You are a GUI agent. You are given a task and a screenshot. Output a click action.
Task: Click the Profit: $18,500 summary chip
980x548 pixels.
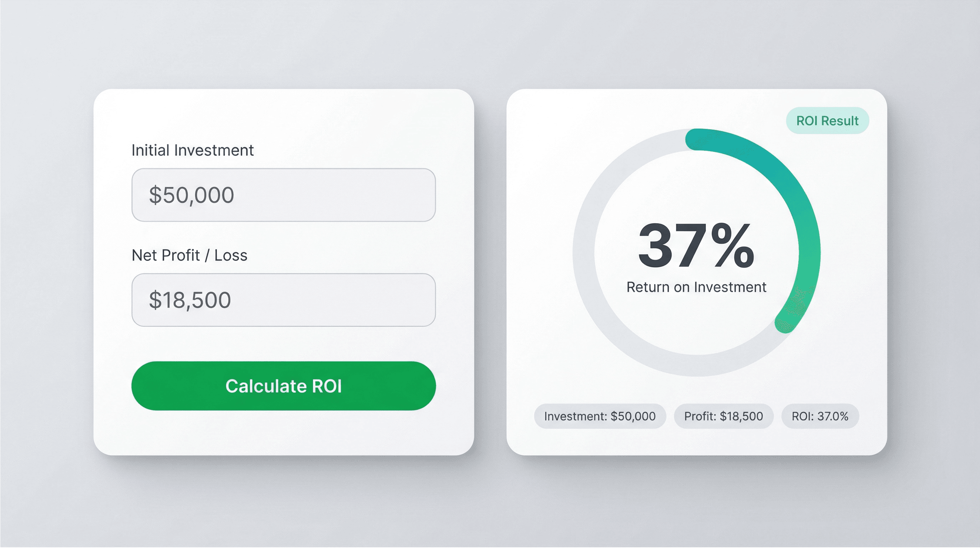tap(723, 416)
